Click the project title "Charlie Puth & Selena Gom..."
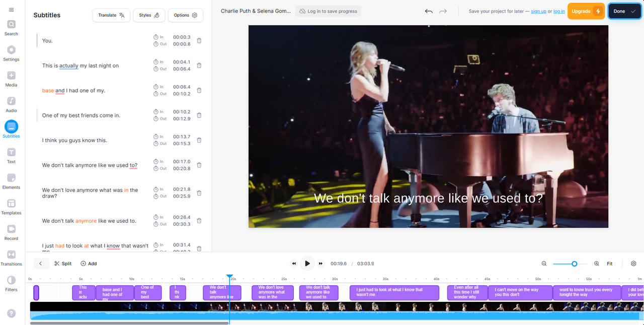The height and width of the screenshot is (325, 644). click(255, 11)
